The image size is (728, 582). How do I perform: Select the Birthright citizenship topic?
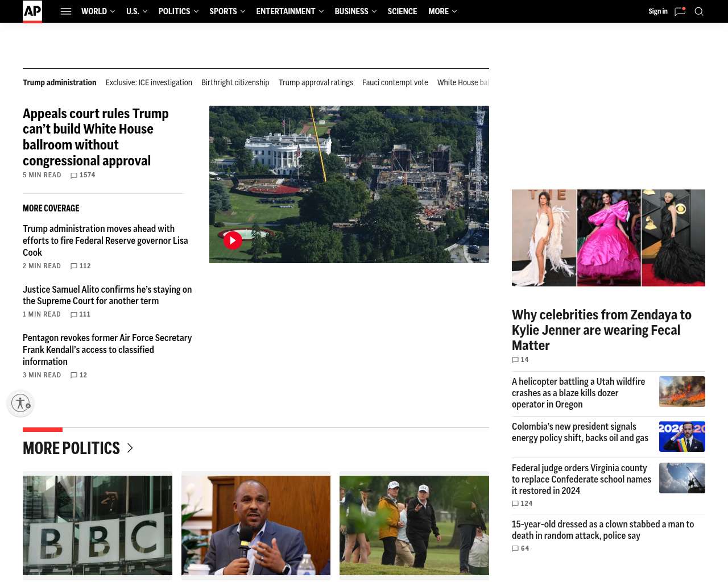tap(235, 82)
